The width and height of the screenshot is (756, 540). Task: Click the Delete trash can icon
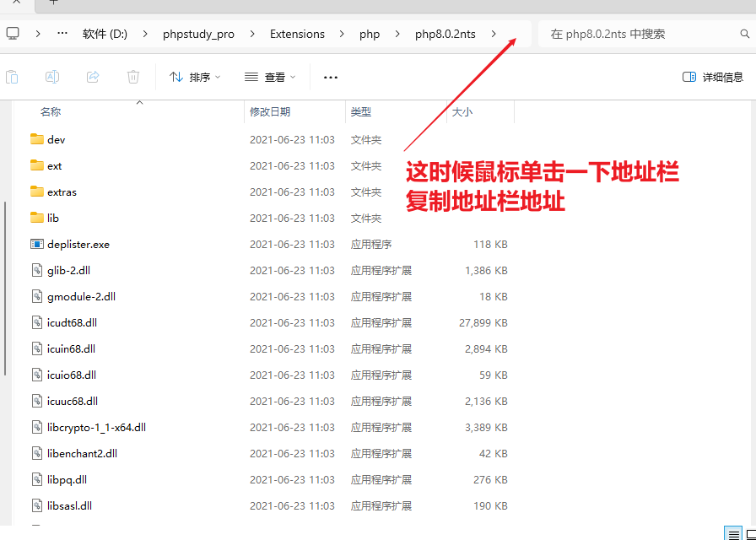(x=133, y=77)
